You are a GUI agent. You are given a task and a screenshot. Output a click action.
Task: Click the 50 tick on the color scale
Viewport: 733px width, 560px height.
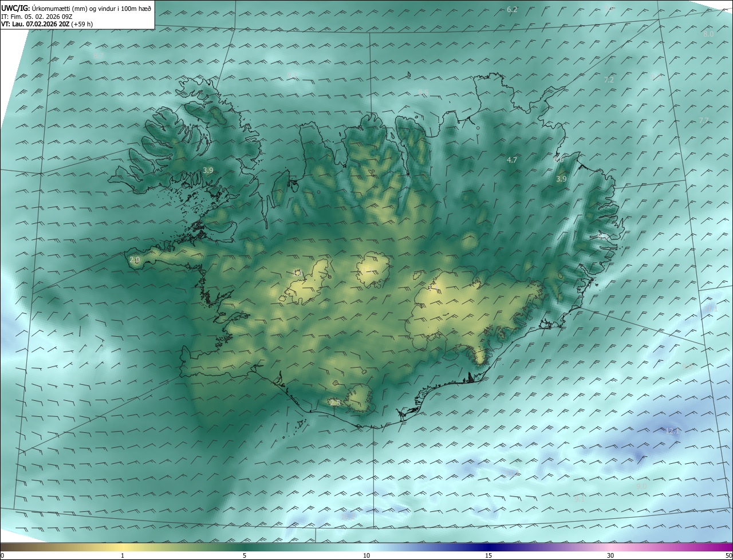click(728, 555)
